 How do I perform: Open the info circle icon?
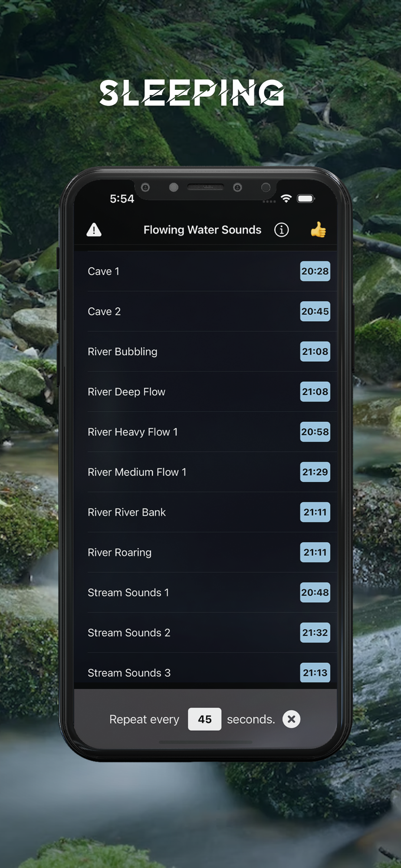click(x=281, y=230)
